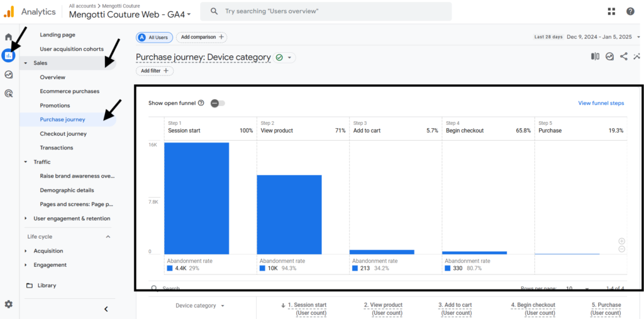Open Raise brand awareness overview report
The height and width of the screenshot is (319, 644).
tap(77, 176)
